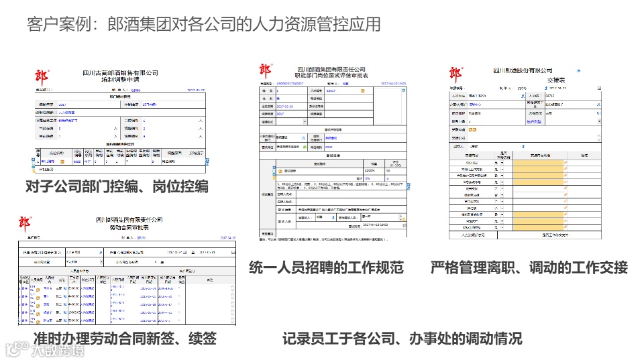
Task: Click the photo upload icon in interview form photo box
Action: click(x=404, y=90)
